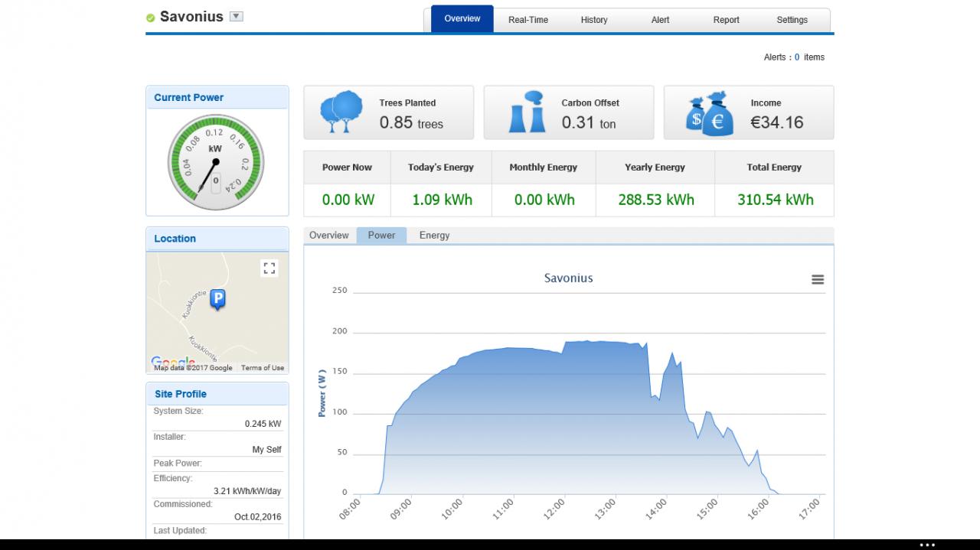Open the map Terms of Use link
980x550 pixels.
coord(263,368)
